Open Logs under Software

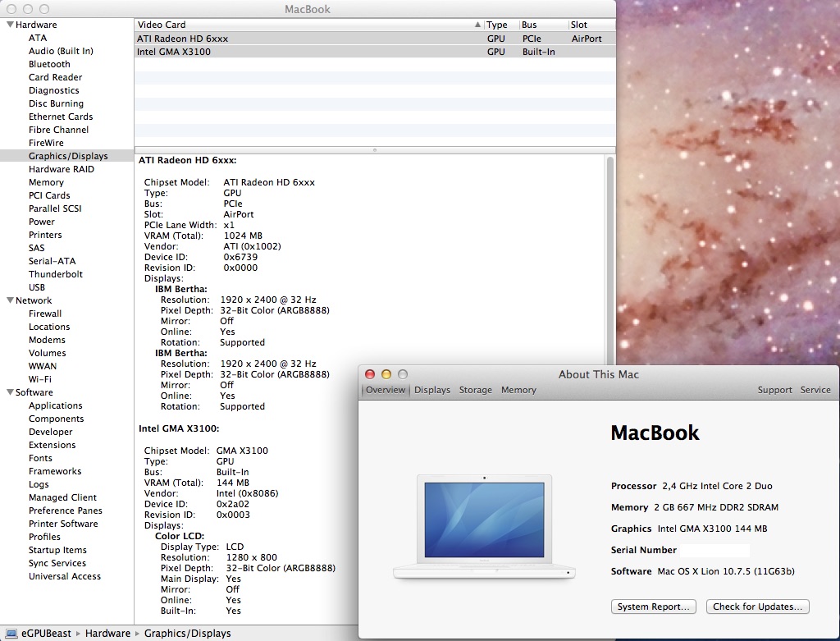click(39, 484)
